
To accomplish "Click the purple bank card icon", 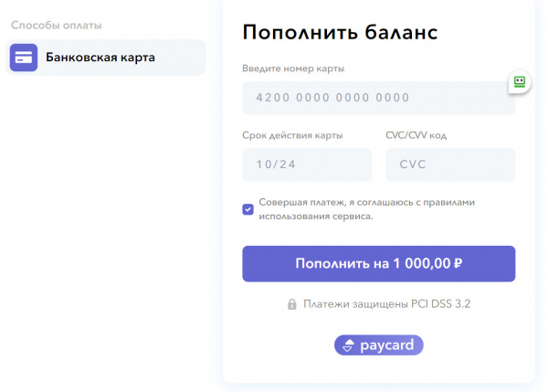I will (24, 58).
